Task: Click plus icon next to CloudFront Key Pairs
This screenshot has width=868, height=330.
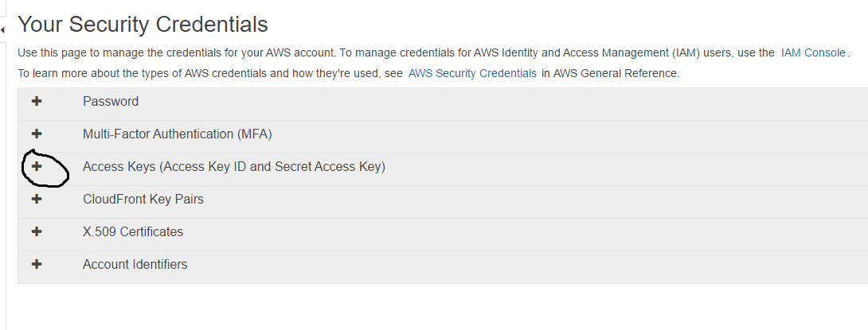Action: 37,199
